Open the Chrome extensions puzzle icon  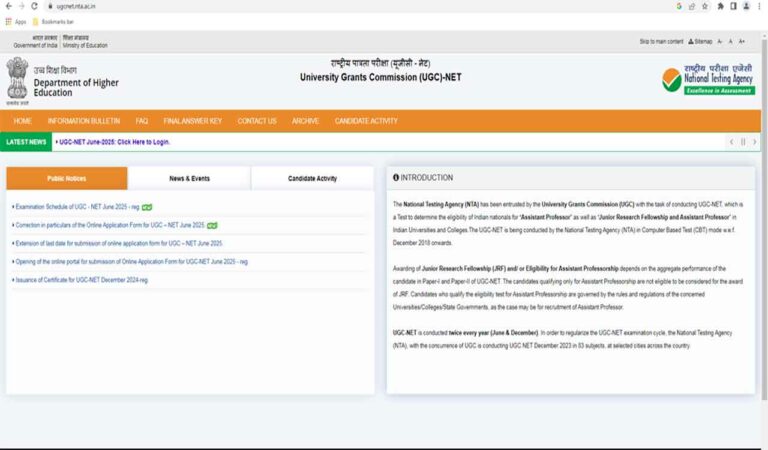tap(720, 6)
